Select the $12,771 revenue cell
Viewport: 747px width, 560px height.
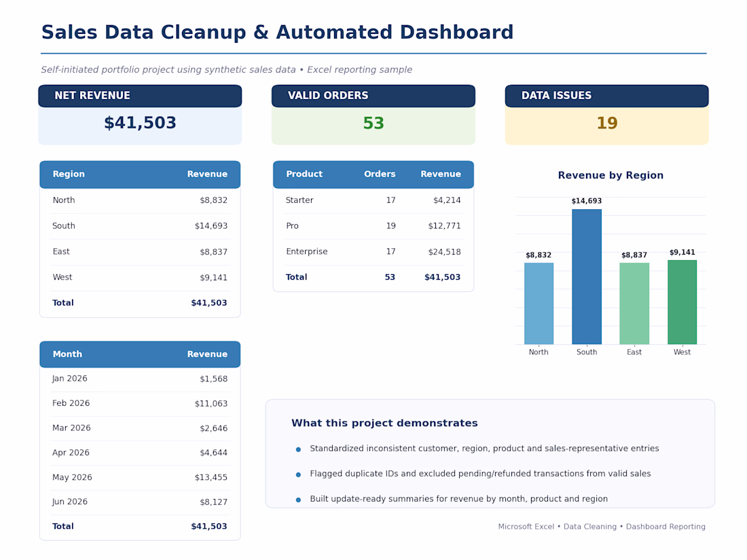click(x=445, y=226)
